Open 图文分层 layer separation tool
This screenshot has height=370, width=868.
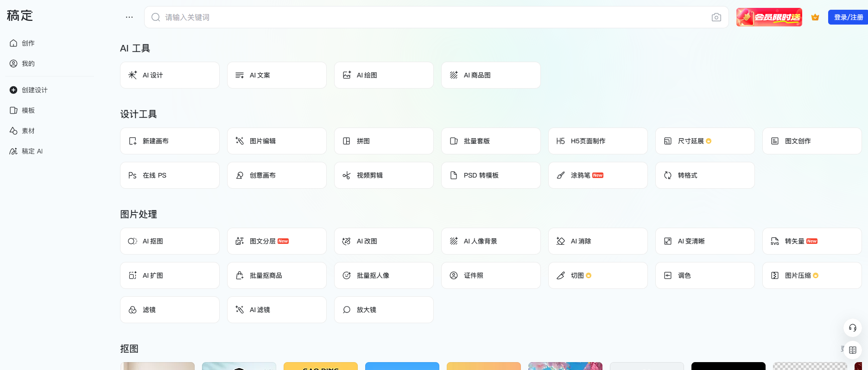pyautogui.click(x=277, y=241)
